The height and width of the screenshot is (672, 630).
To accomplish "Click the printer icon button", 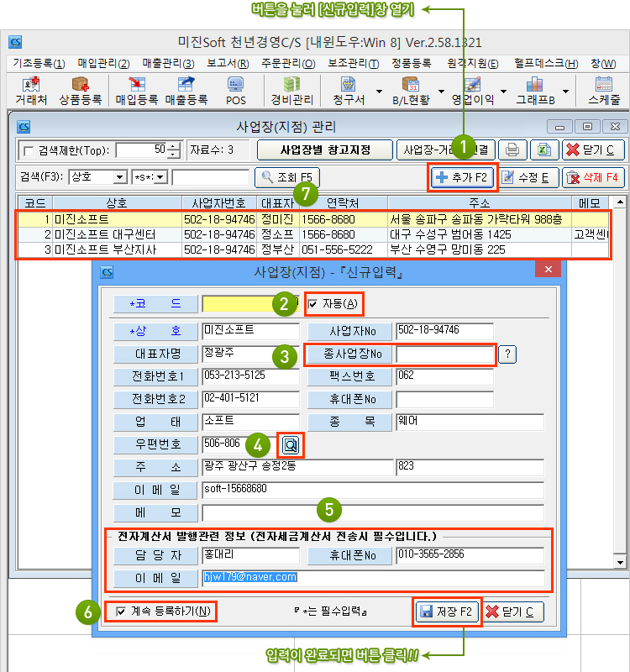I will coord(512,150).
